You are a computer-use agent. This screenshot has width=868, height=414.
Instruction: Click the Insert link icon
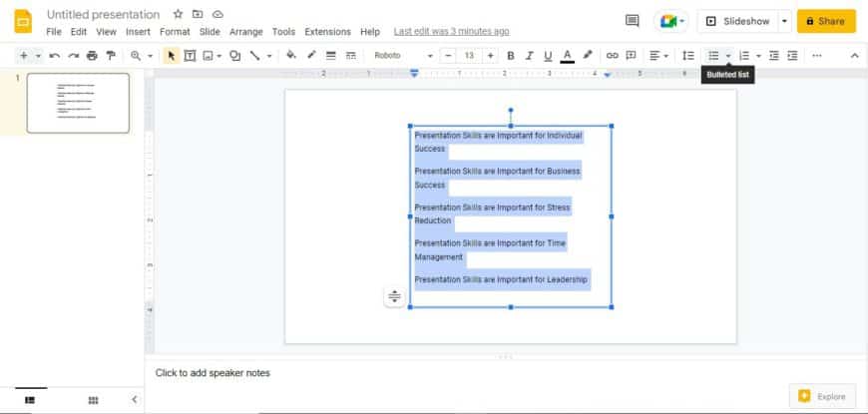(613, 56)
